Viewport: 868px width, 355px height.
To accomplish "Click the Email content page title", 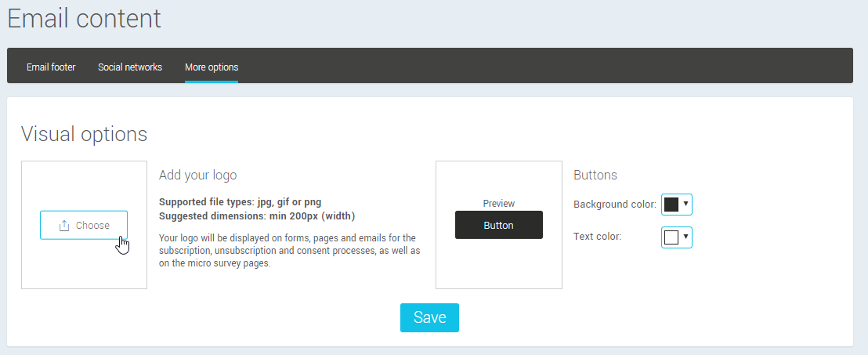I will [x=84, y=18].
